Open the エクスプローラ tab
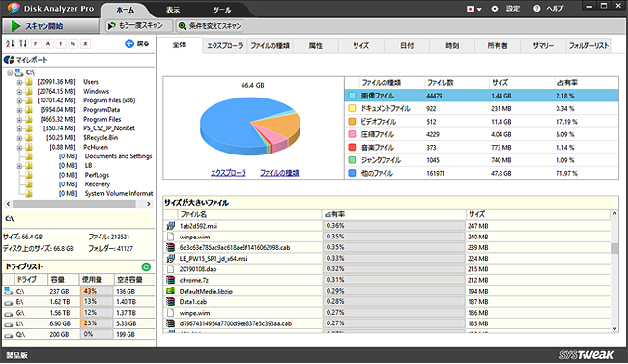 pos(225,46)
